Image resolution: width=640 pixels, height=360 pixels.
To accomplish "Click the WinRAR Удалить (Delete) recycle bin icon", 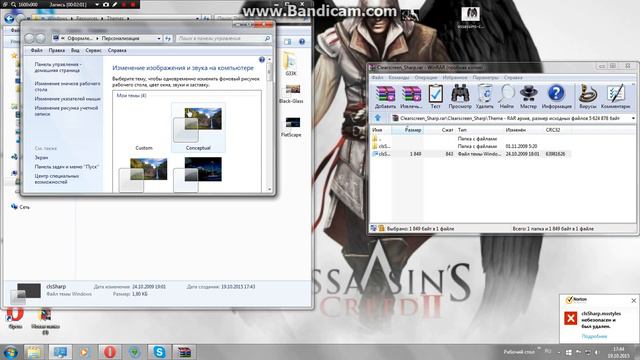I will (484, 97).
